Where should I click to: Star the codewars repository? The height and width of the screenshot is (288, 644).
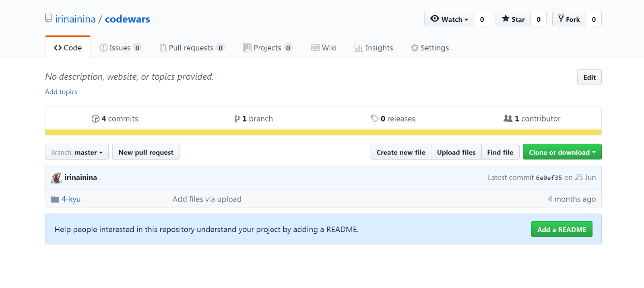513,19
